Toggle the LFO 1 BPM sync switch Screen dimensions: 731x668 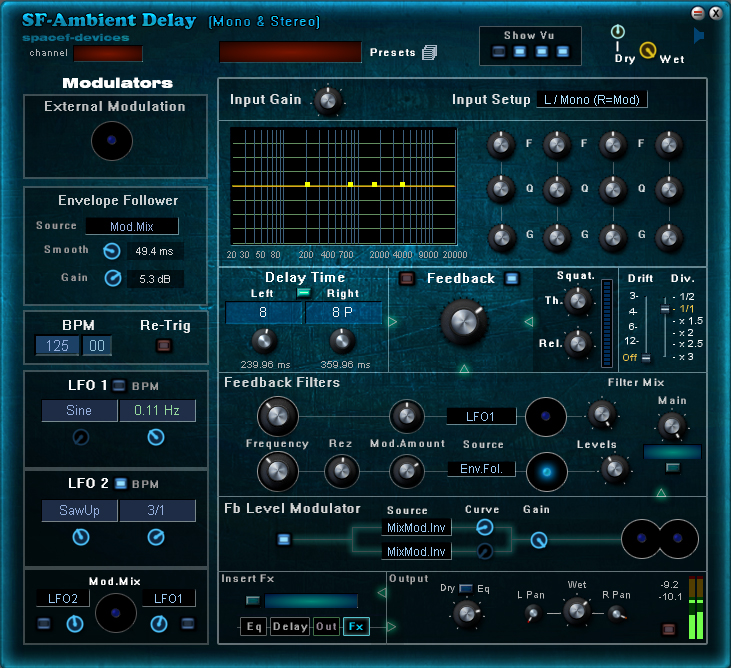click(119, 386)
